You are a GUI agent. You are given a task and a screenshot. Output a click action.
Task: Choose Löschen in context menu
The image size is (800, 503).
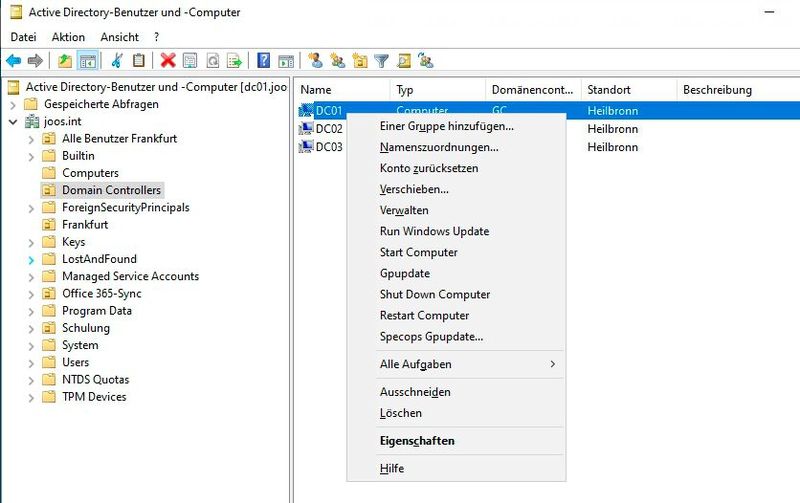tap(456, 413)
